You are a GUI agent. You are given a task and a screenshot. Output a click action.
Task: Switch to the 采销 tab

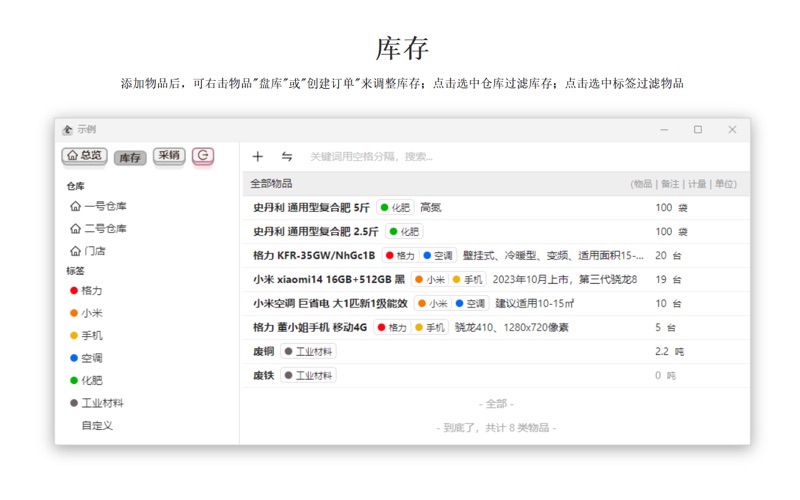point(169,156)
